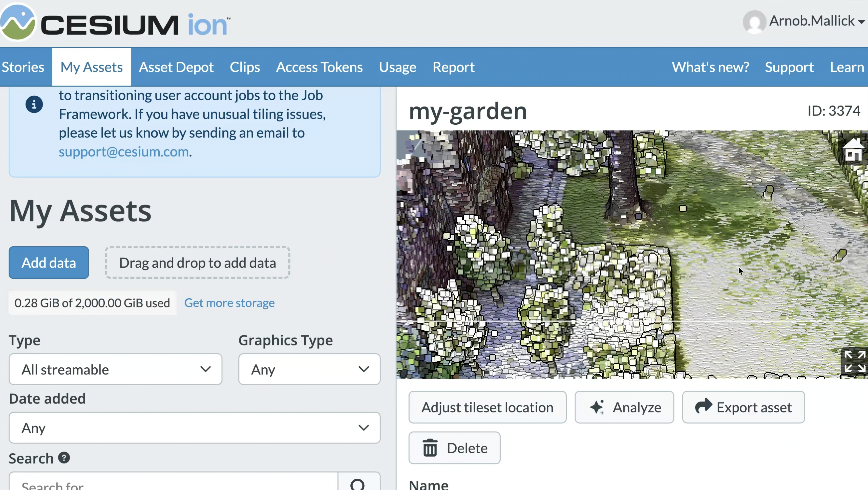Image resolution: width=868 pixels, height=490 pixels.
Task: Open the Report tab
Action: pyautogui.click(x=454, y=67)
